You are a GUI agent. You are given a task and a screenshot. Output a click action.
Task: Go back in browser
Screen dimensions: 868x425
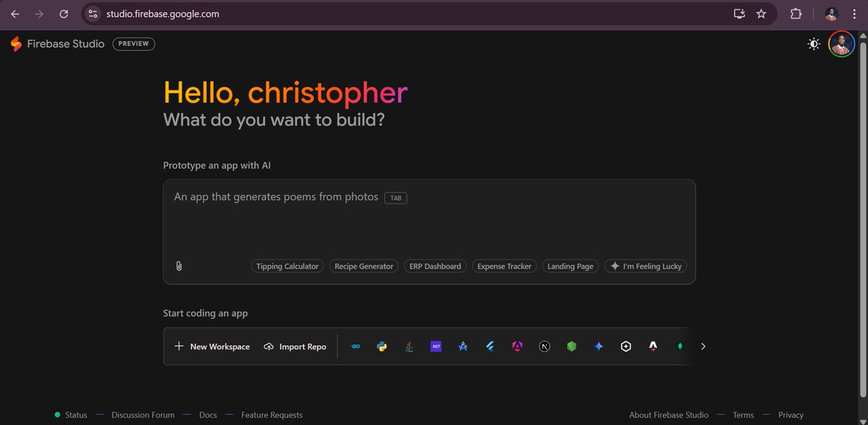[14, 14]
